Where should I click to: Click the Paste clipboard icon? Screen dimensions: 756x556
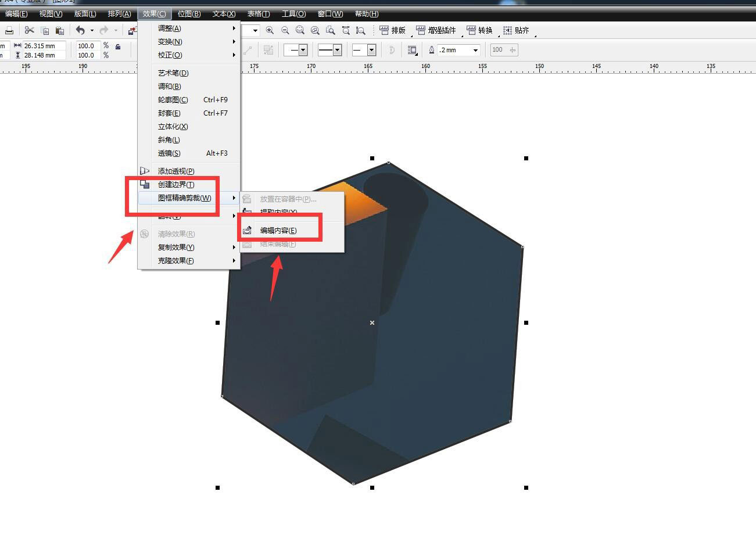[59, 30]
